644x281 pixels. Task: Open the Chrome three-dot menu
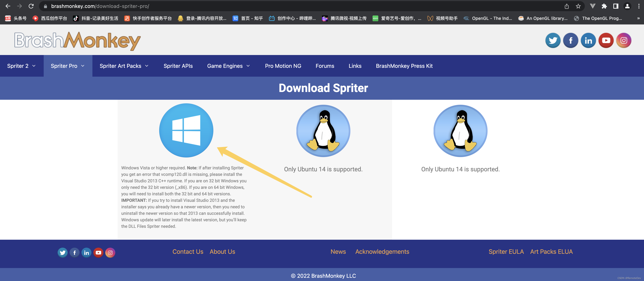[639, 6]
